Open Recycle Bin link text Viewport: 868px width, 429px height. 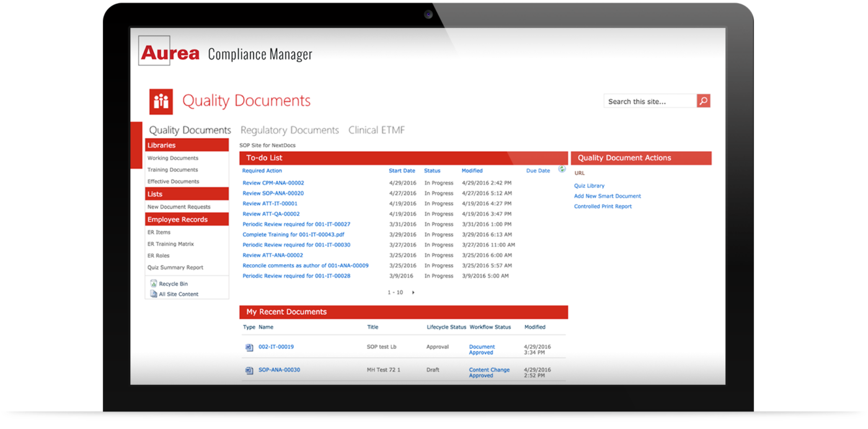click(173, 284)
